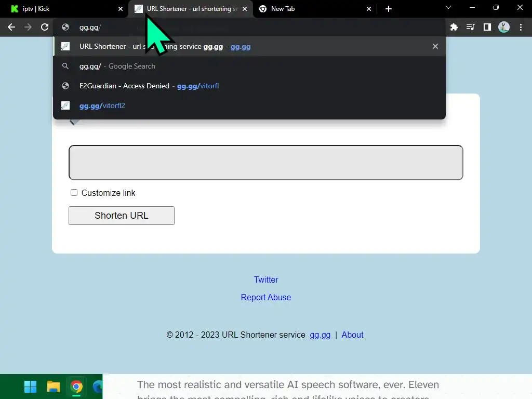Switch to the New Tab tab
This screenshot has width=532, height=399.
[x=315, y=9]
